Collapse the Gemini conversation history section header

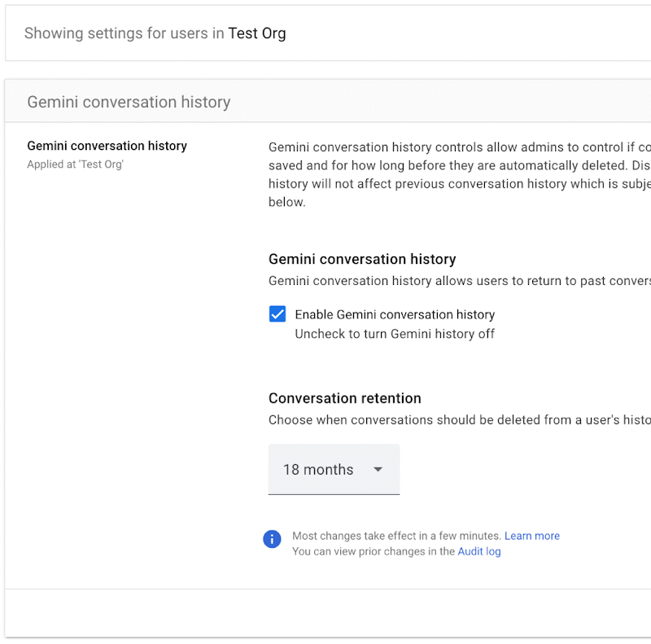point(129,102)
